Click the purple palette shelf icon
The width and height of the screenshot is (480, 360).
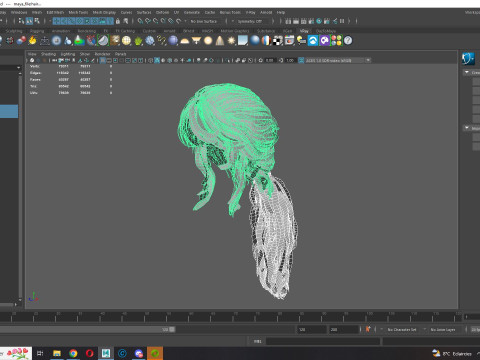(x=325, y=41)
